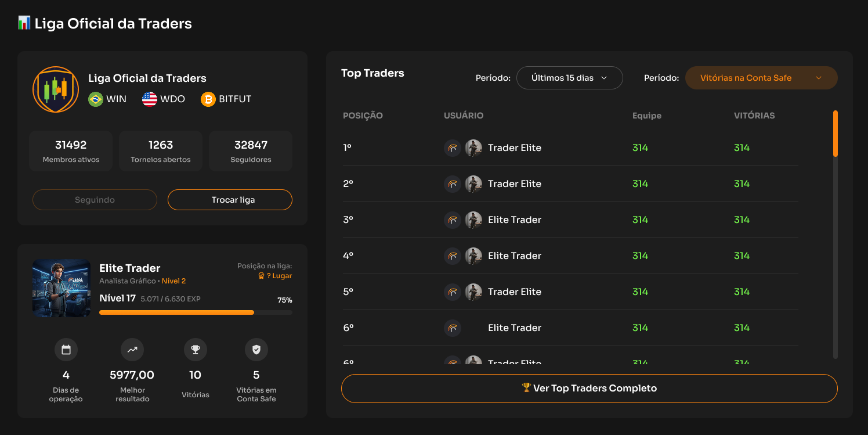Image resolution: width=868 pixels, height=435 pixels.
Task: Click Elite Trader name in 6º row
Action: pyautogui.click(x=515, y=328)
